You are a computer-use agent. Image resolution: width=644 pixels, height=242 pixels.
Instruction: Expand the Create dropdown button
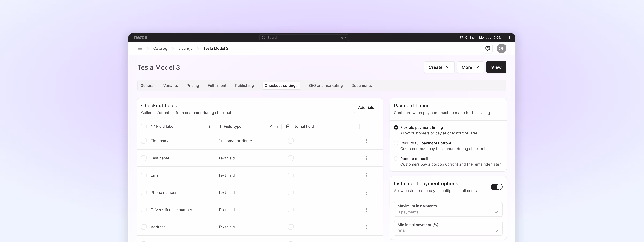(x=439, y=67)
